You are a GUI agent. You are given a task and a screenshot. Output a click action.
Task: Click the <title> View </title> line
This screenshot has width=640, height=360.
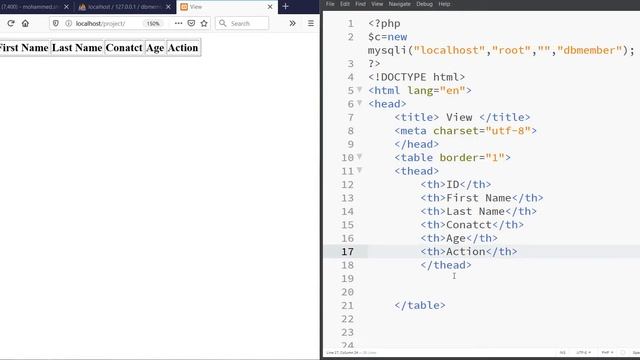[462, 118]
